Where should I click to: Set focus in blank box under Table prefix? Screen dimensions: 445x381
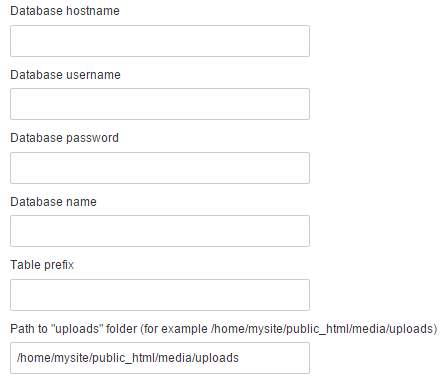click(x=160, y=295)
